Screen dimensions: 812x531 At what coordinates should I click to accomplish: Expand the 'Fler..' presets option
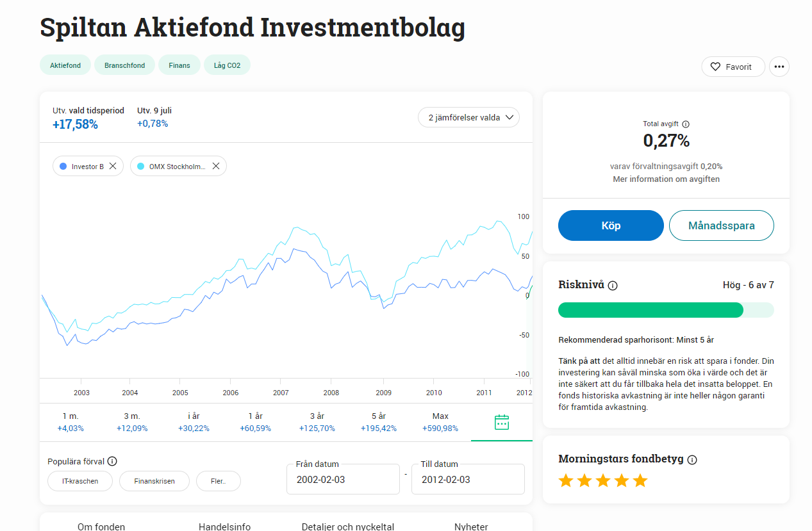pos(218,481)
